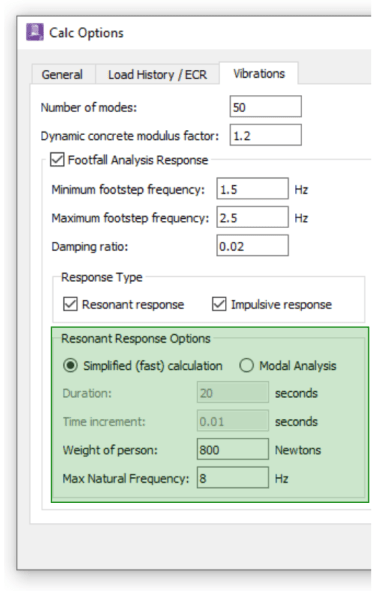Select the Vibrations tab
Screen dimensions: 374x591
click(x=259, y=73)
